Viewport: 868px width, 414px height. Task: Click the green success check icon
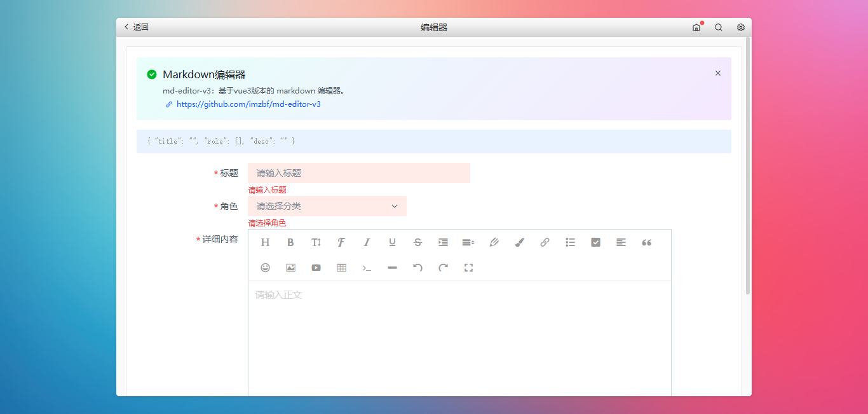[152, 74]
